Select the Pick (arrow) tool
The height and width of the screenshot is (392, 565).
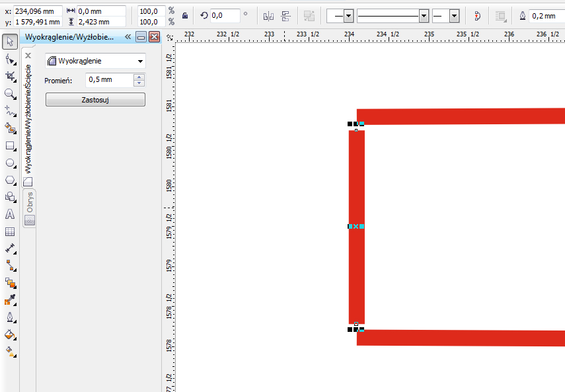(10, 42)
